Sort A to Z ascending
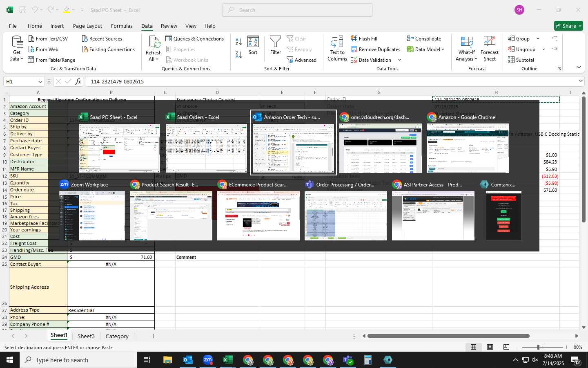Image resolution: width=588 pixels, height=368 pixels. click(239, 41)
